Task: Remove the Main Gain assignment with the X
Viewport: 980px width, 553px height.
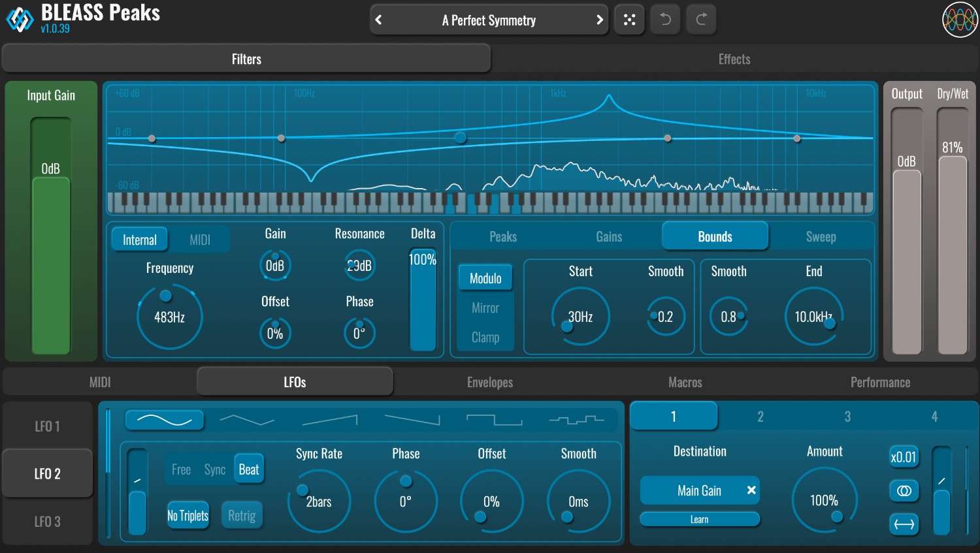Action: click(x=751, y=490)
